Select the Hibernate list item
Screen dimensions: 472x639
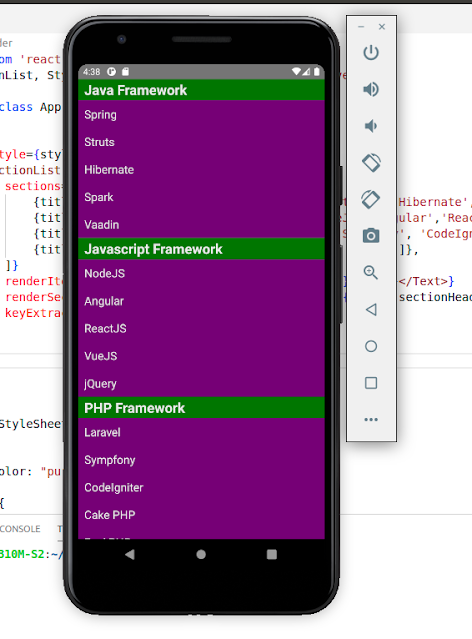201,170
